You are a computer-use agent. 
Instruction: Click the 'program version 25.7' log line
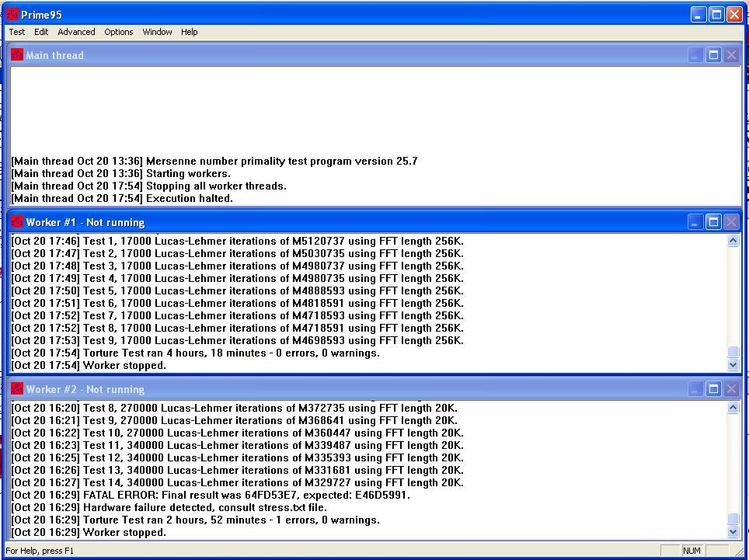click(214, 162)
